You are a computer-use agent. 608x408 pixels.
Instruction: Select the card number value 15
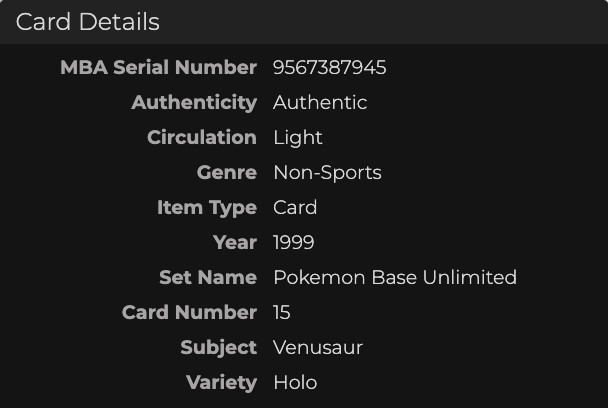(282, 313)
